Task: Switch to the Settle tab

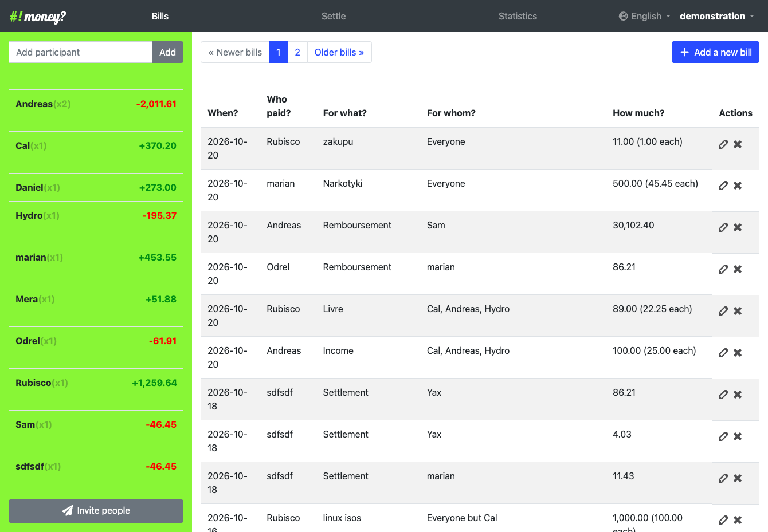Action: click(x=334, y=16)
